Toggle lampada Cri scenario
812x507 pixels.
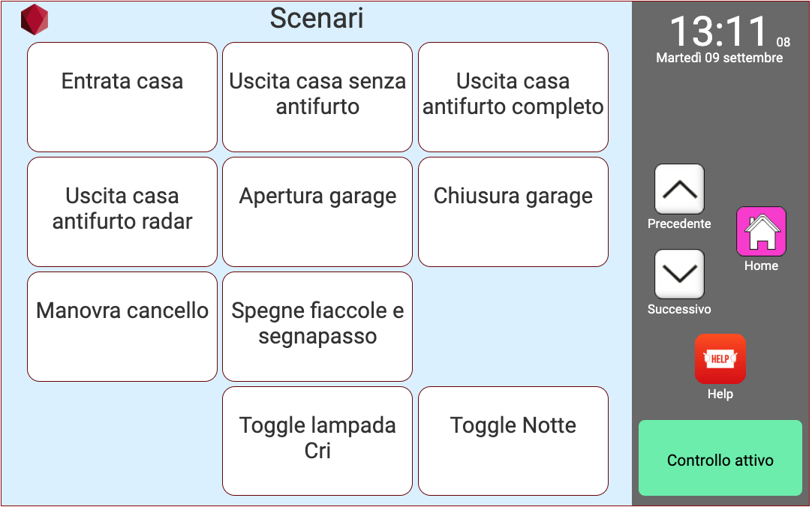point(317,441)
